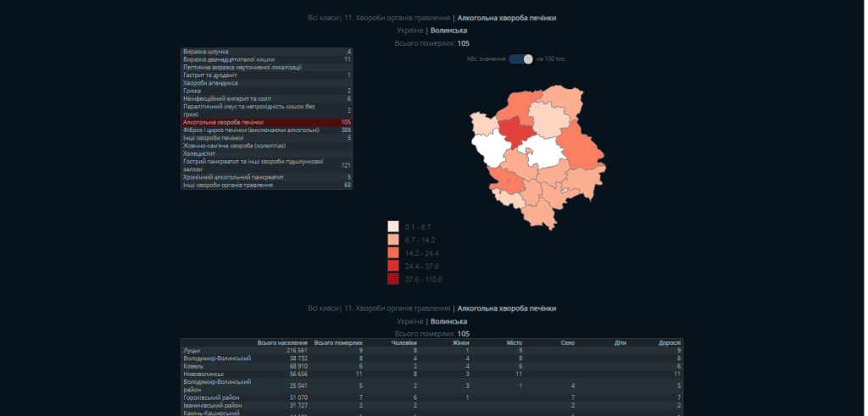This screenshot has height=416, width=868.
Task: Click the 'на 100 тис.' toggle label
Action: click(552, 58)
